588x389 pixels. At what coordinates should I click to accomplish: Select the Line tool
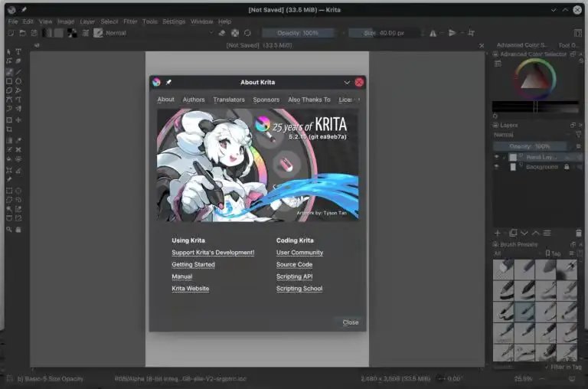18,72
